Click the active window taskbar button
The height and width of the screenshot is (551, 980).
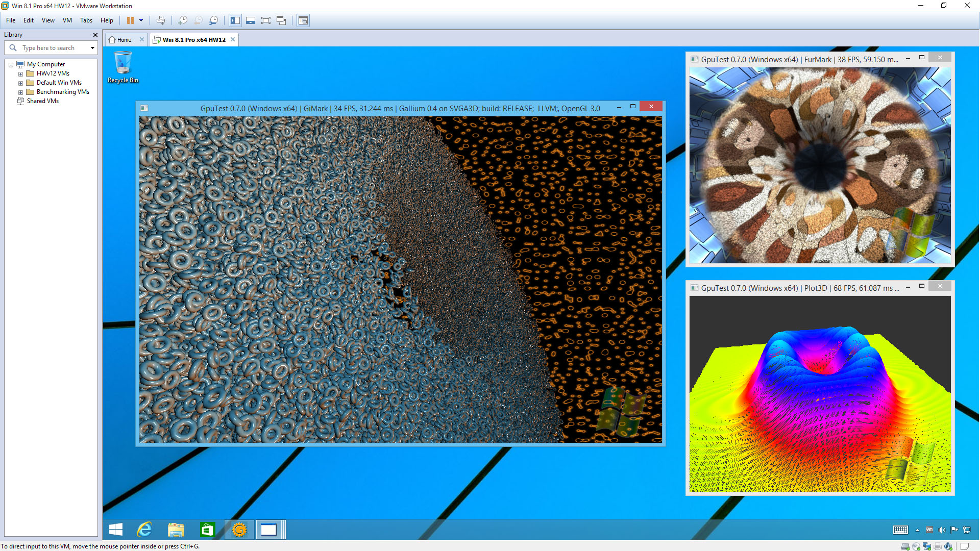coord(269,530)
